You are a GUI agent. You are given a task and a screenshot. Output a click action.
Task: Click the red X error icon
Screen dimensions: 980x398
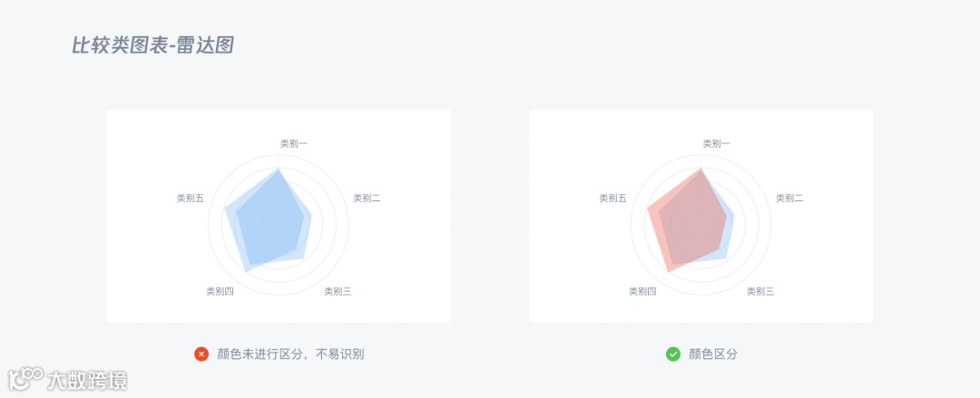201,354
